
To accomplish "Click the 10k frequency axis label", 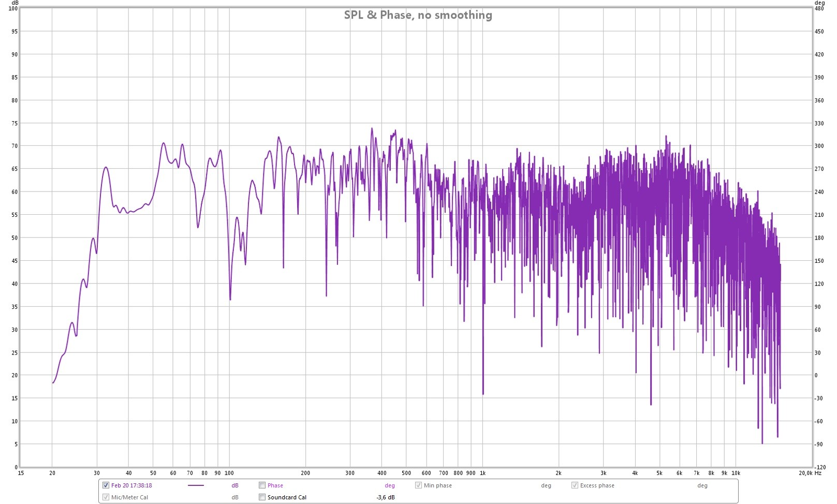I will tap(736, 473).
